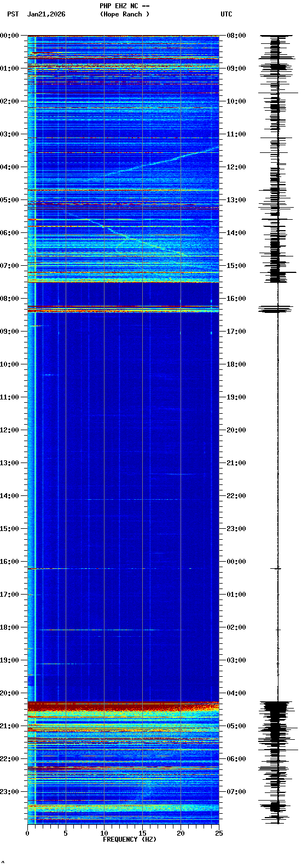The height and width of the screenshot is (868, 302).
Task: Click 18:00 on the UTC time axis
Action: (236, 364)
